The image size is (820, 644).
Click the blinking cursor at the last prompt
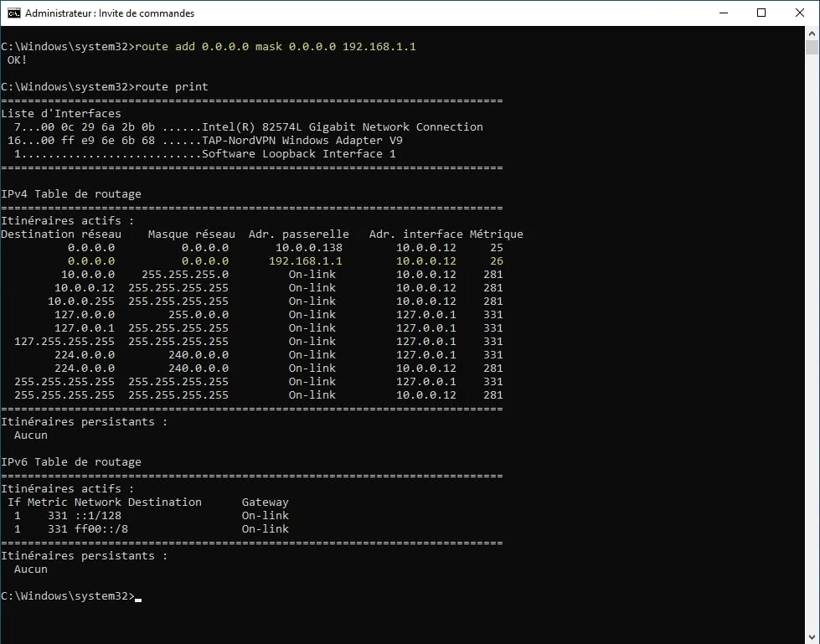[138, 598]
